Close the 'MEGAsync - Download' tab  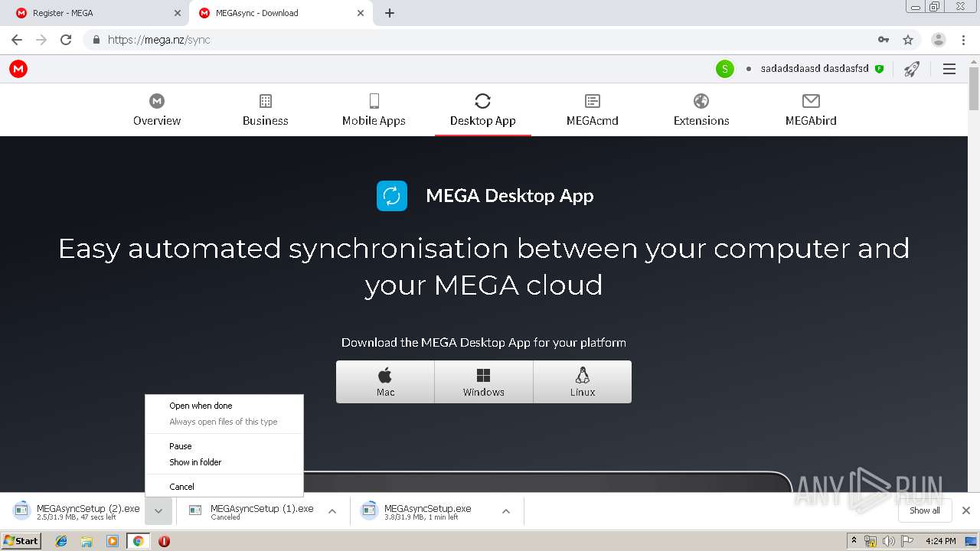(360, 13)
